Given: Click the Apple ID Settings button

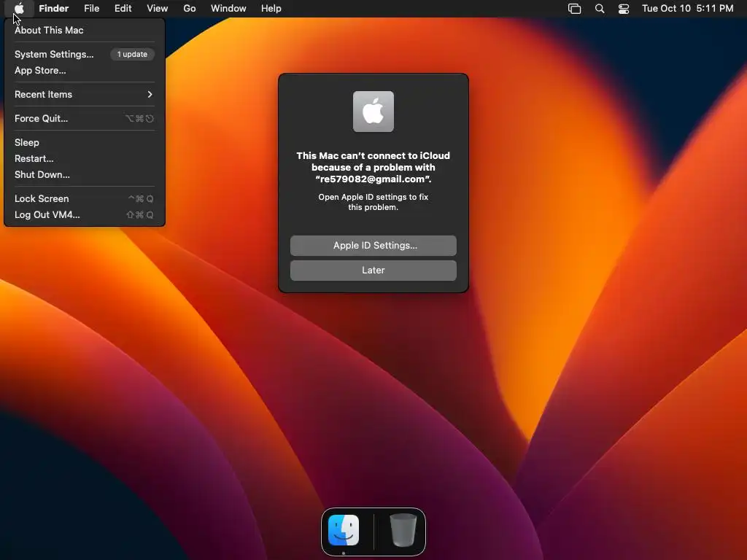Looking at the screenshot, I should [373, 246].
